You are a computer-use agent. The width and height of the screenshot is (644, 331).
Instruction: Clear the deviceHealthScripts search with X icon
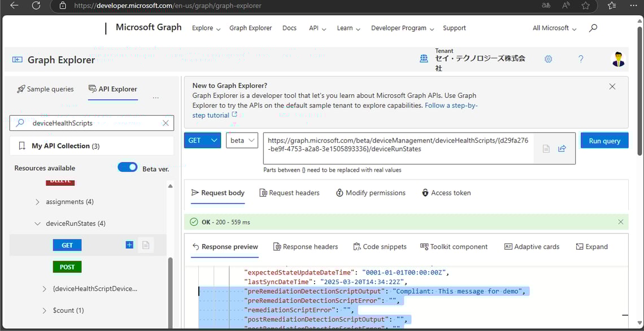[166, 123]
